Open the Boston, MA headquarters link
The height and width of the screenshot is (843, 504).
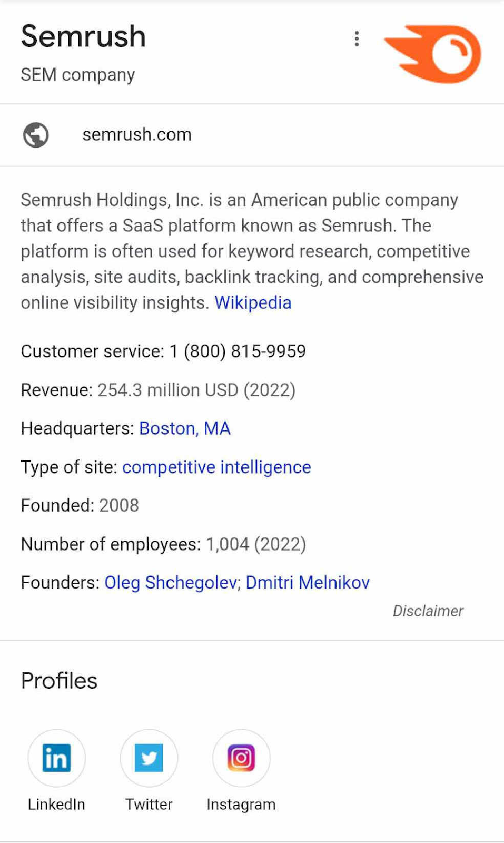184,428
